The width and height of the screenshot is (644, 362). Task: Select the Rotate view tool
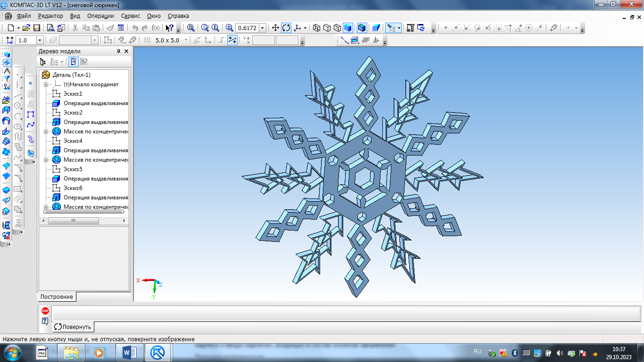click(x=286, y=28)
